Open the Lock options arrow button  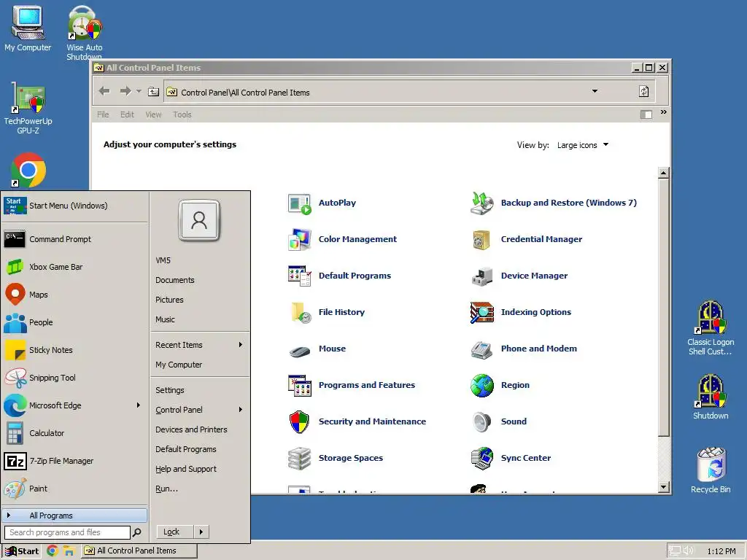[x=201, y=532]
